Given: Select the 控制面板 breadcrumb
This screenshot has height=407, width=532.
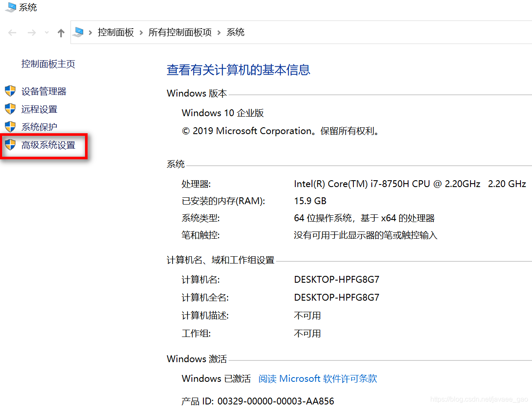Looking at the screenshot, I should click(116, 32).
